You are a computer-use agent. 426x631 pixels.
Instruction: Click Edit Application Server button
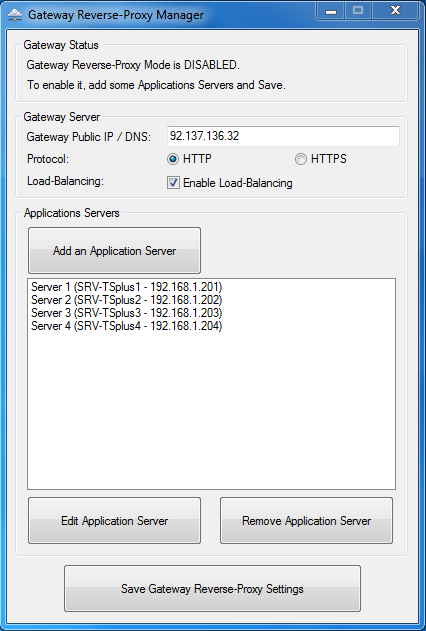coord(115,521)
